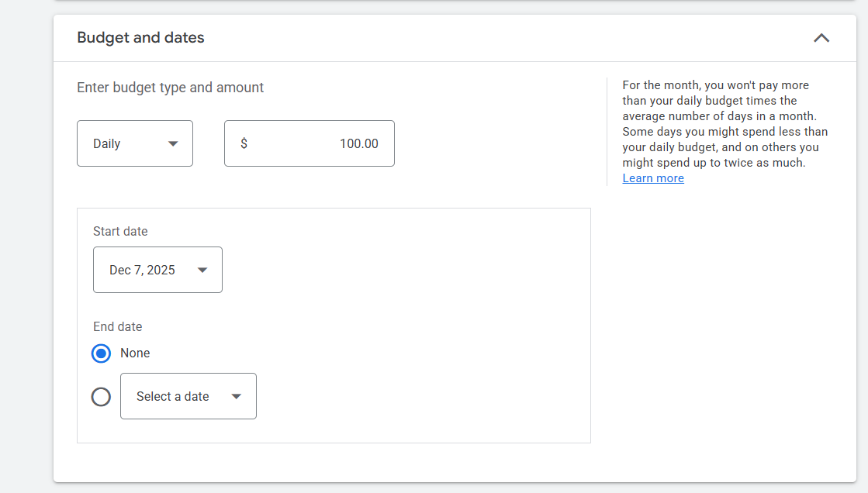Click the daily budget help text paragraph
The image size is (868, 493).
coord(724,124)
